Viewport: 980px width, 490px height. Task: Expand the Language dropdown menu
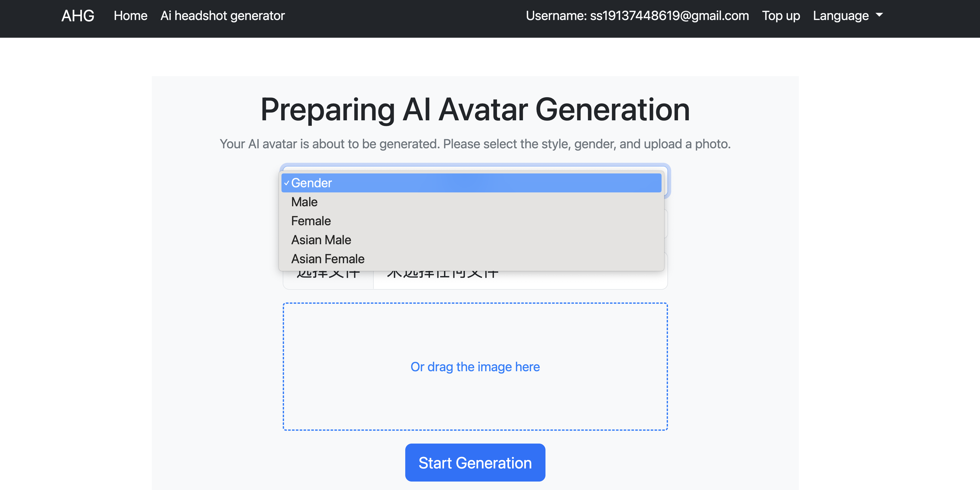841,16
